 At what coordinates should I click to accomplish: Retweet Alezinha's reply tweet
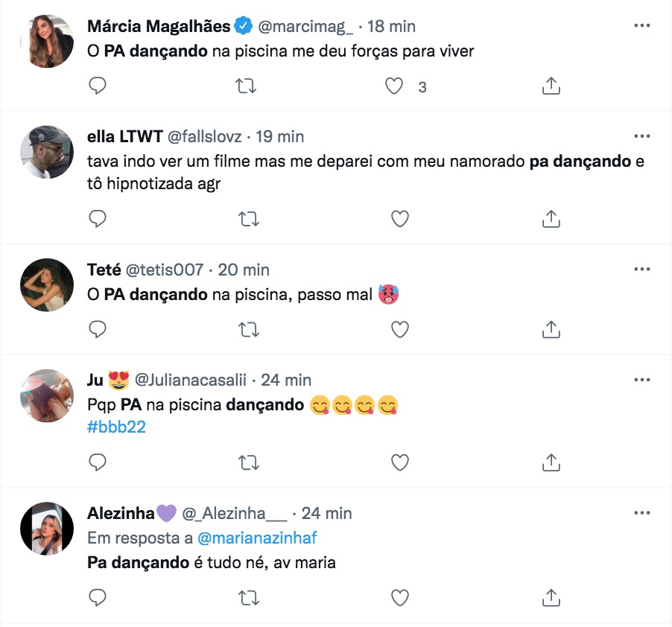pyautogui.click(x=247, y=596)
